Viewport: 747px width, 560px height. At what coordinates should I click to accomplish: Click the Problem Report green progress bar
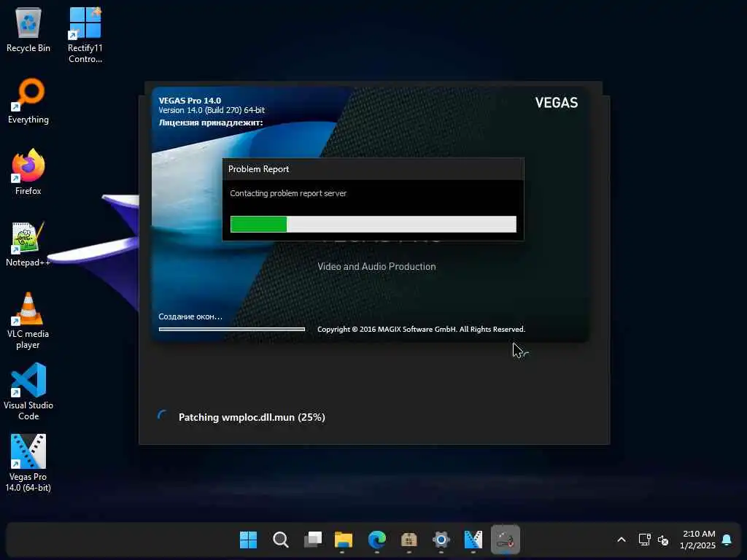373,225
